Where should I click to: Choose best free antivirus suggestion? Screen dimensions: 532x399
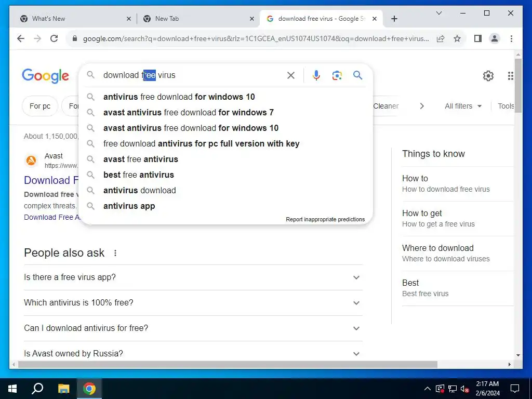226,175
